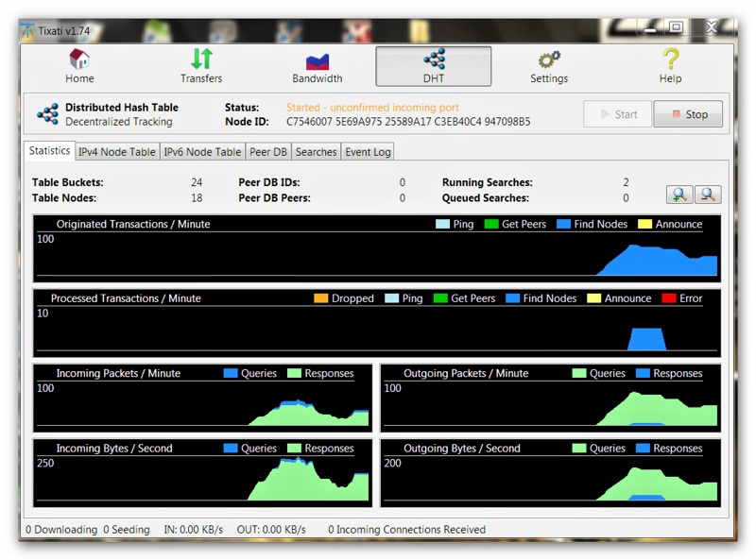Click Queries swatch in Incoming Bytes legend
The image size is (756, 560).
click(231, 449)
